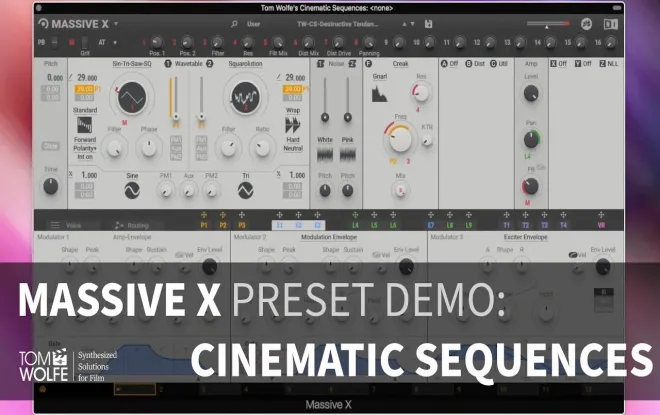Toggle oscillator 1 number badge
The width and height of the screenshot is (660, 415).
(168, 64)
